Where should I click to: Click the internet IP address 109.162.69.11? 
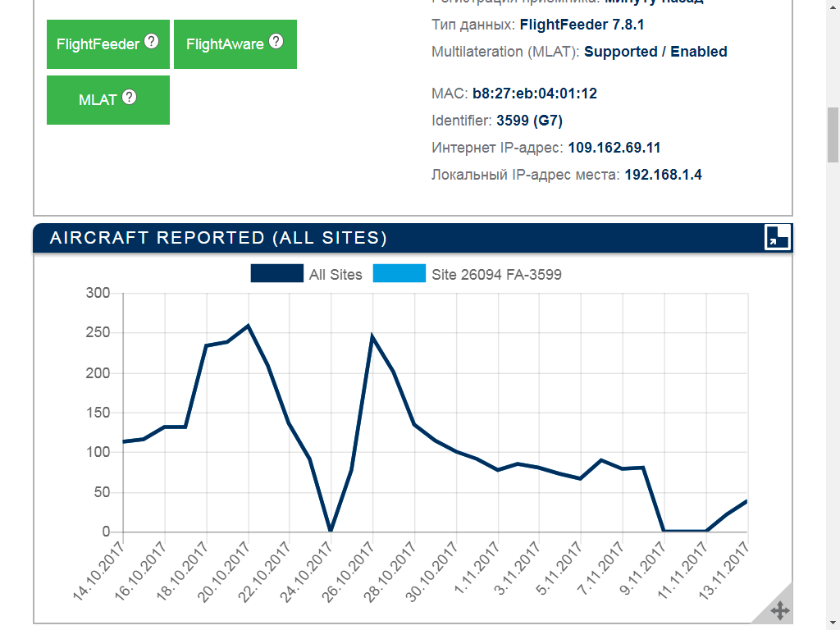(x=614, y=148)
